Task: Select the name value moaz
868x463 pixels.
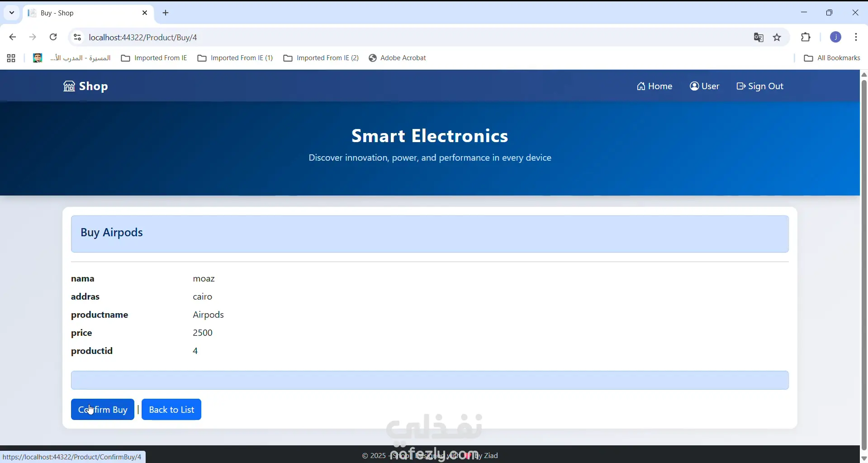Action: 204,278
